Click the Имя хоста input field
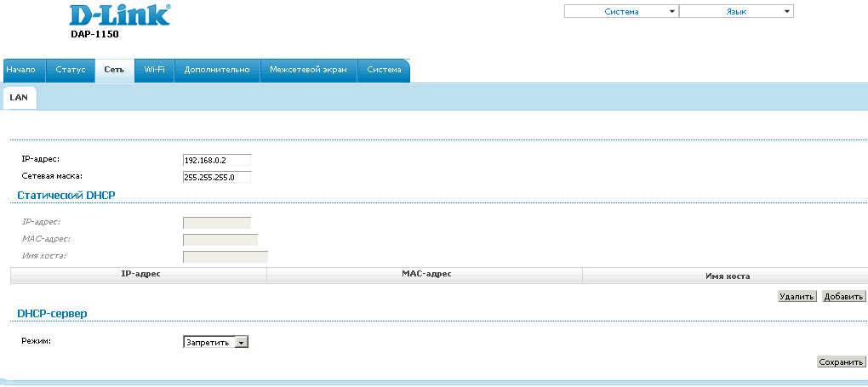 click(x=225, y=257)
